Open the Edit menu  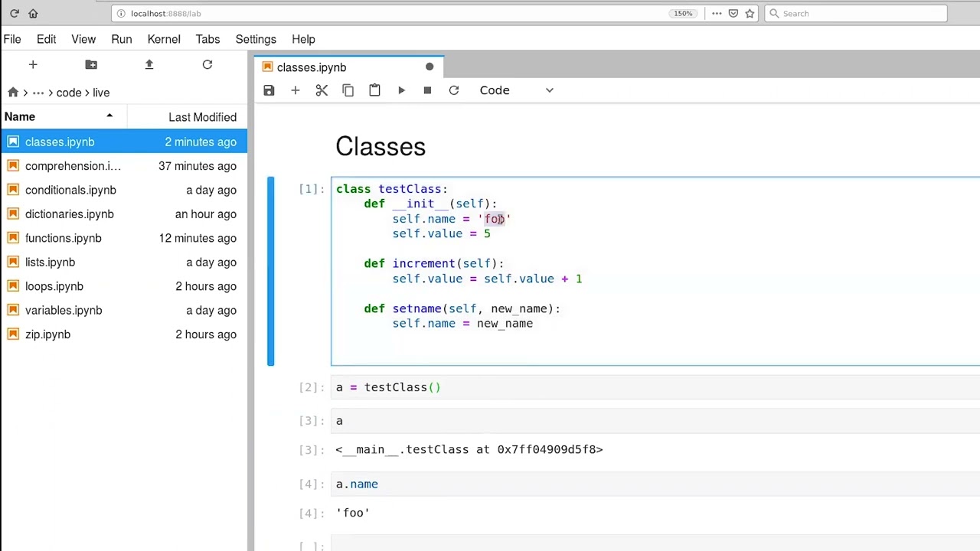(46, 39)
